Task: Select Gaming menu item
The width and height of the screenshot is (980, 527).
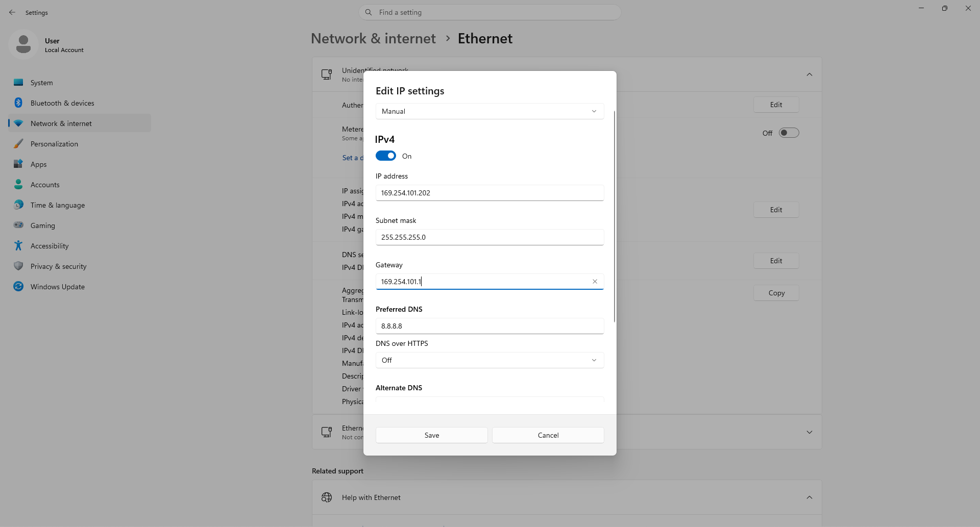Action: (80, 225)
